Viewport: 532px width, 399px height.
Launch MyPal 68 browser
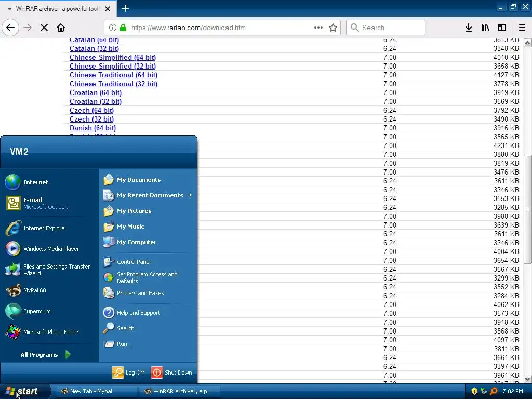(x=49, y=290)
